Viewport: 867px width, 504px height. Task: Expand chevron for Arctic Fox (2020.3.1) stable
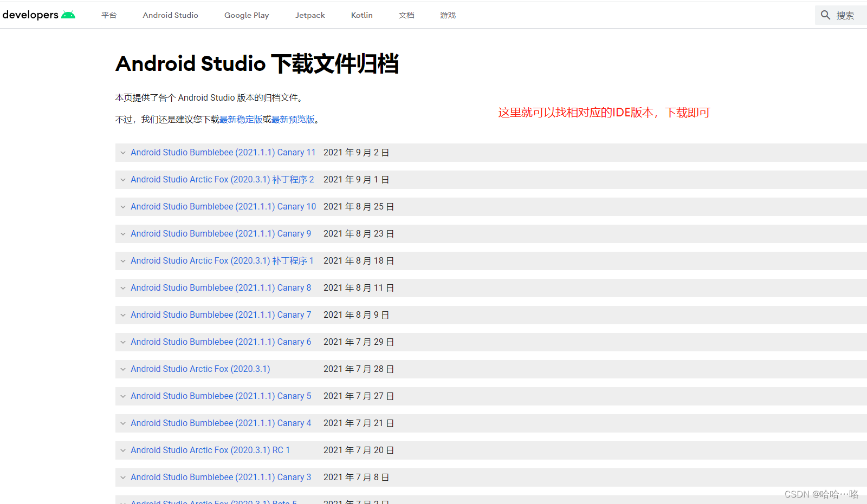pos(123,369)
